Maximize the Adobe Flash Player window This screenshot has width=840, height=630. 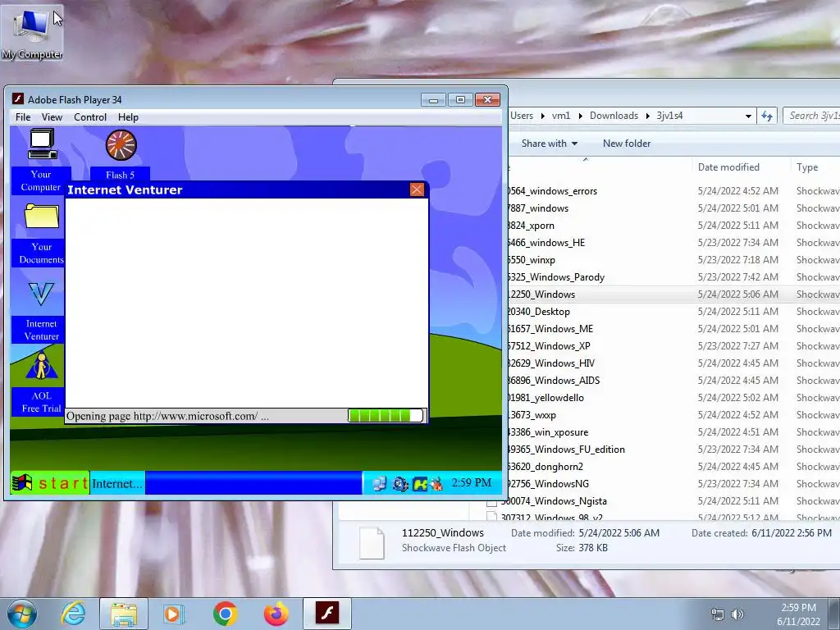point(460,99)
